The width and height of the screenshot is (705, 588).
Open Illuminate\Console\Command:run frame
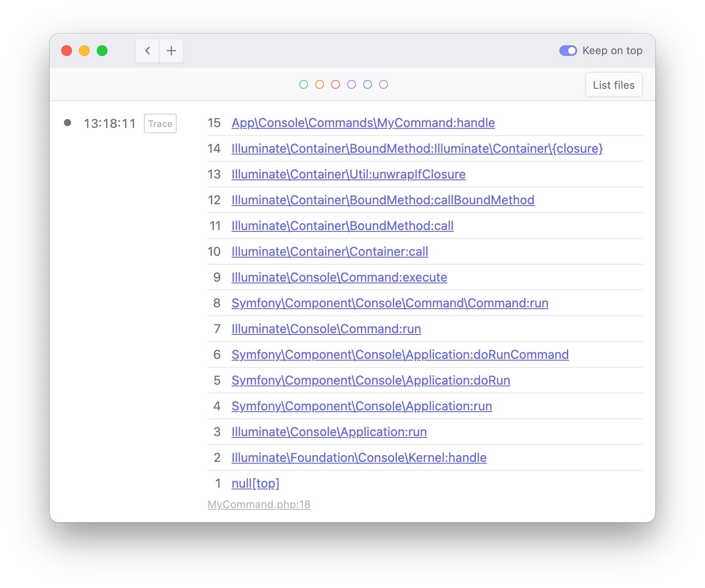(x=326, y=329)
